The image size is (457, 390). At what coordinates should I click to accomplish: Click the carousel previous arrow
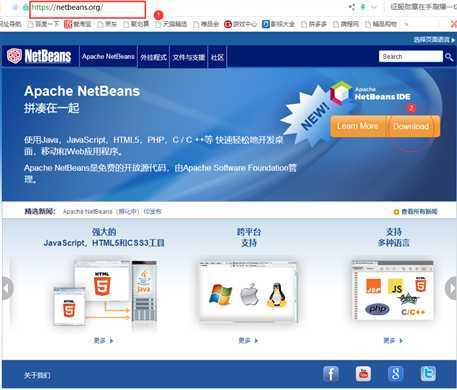pyautogui.click(x=7, y=288)
